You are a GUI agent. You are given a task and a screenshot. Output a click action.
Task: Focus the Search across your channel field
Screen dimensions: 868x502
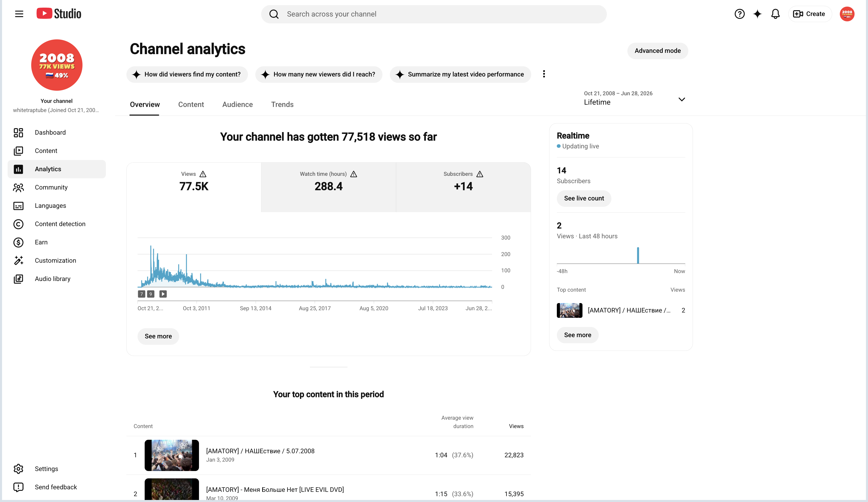tap(434, 14)
